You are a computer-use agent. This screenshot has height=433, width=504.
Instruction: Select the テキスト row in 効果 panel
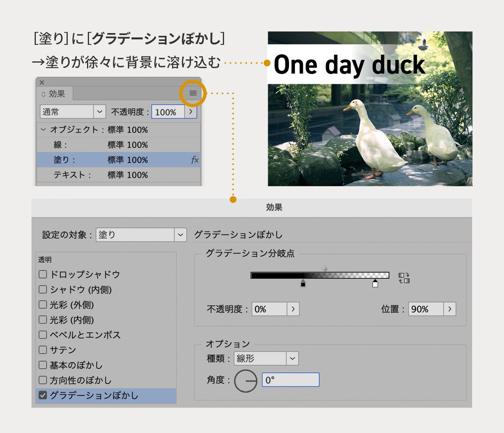coord(119,175)
